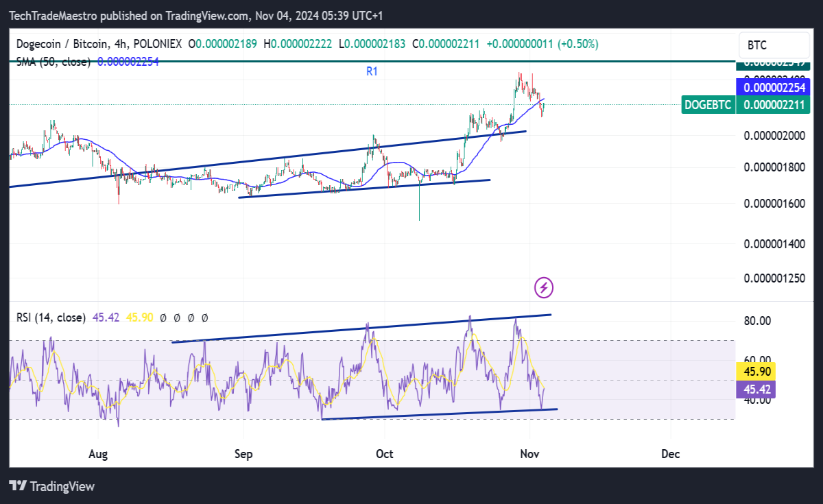The height and width of the screenshot is (504, 823).
Task: Click the TradingView logo at bottom left
Action: (52, 485)
